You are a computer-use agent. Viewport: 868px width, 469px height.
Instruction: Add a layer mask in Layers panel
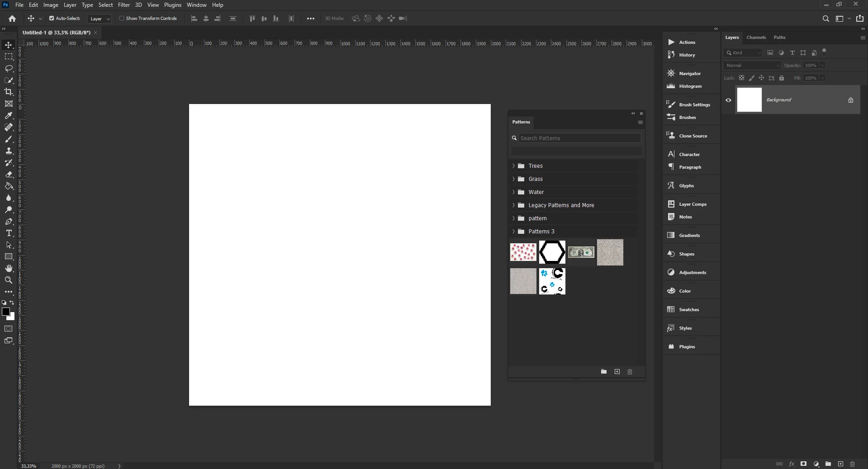[x=803, y=464]
